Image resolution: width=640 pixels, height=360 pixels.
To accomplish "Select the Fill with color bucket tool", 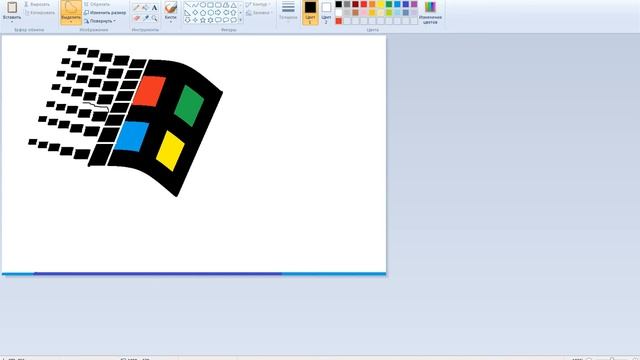I will 145,7.
